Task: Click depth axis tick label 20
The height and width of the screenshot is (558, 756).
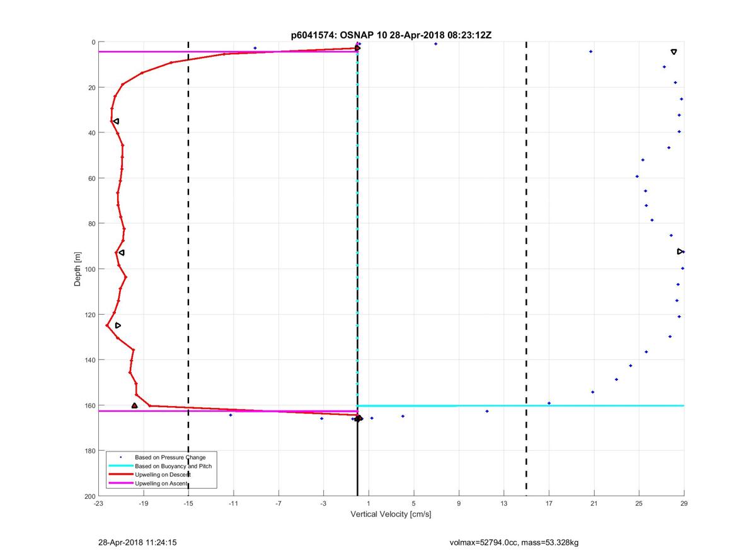Action: point(91,88)
